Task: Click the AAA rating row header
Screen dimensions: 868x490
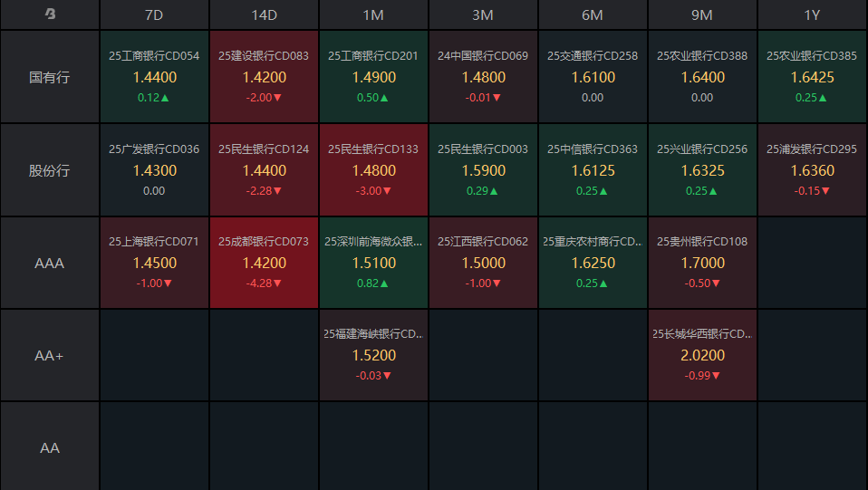Action: tap(50, 263)
